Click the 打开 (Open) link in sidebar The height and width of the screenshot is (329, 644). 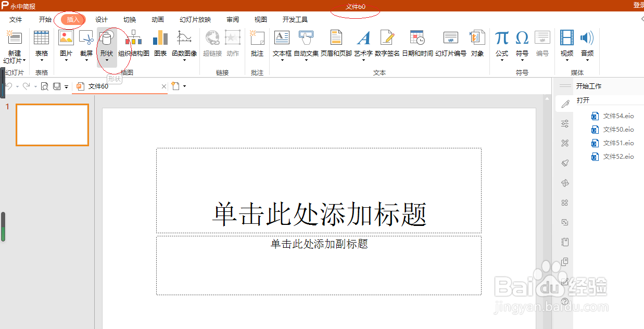point(583,100)
